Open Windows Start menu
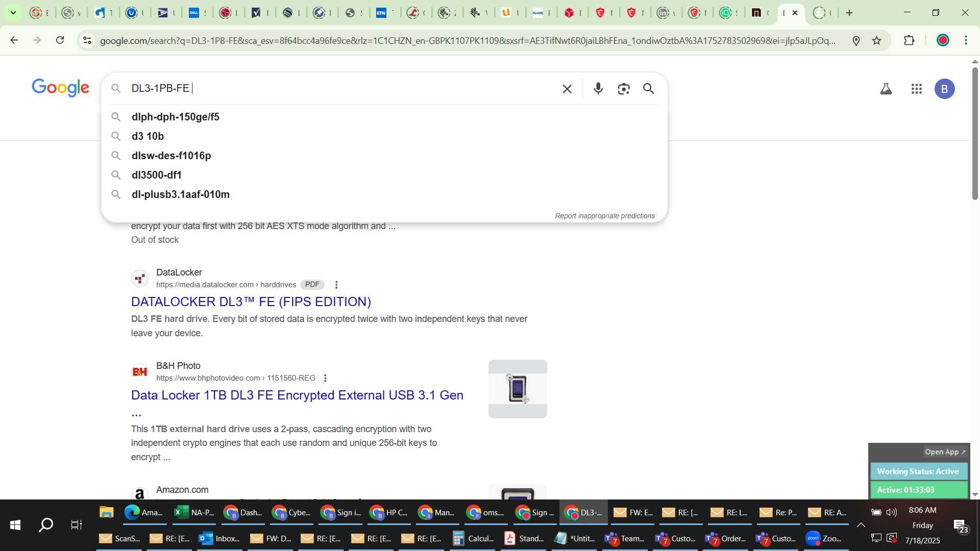The width and height of the screenshot is (980, 551). coord(15,525)
